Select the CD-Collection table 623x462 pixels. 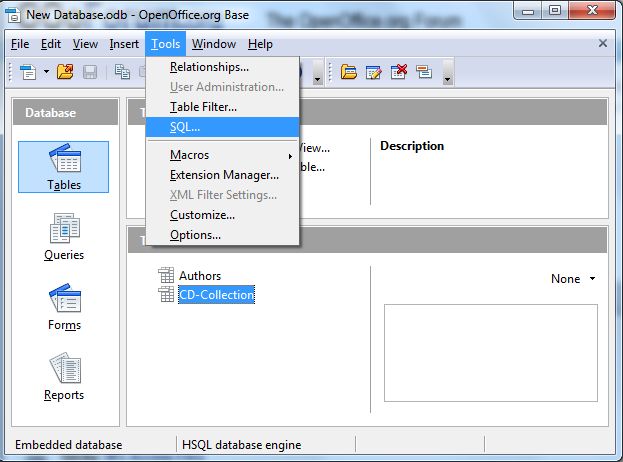point(216,295)
